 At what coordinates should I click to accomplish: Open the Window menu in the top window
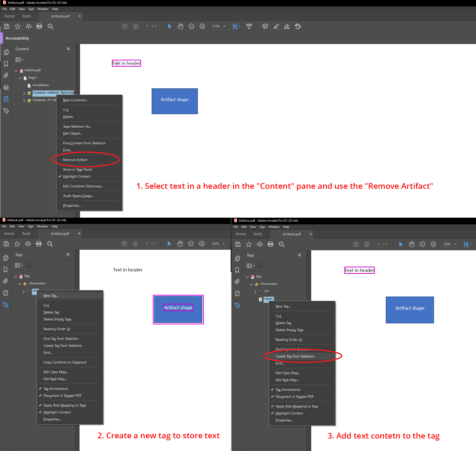(x=43, y=9)
